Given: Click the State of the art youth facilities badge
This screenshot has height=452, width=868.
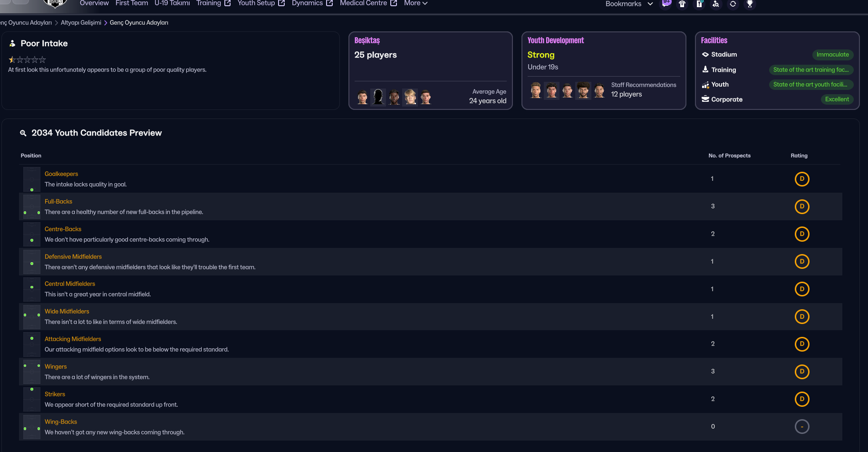Looking at the screenshot, I should (x=810, y=85).
